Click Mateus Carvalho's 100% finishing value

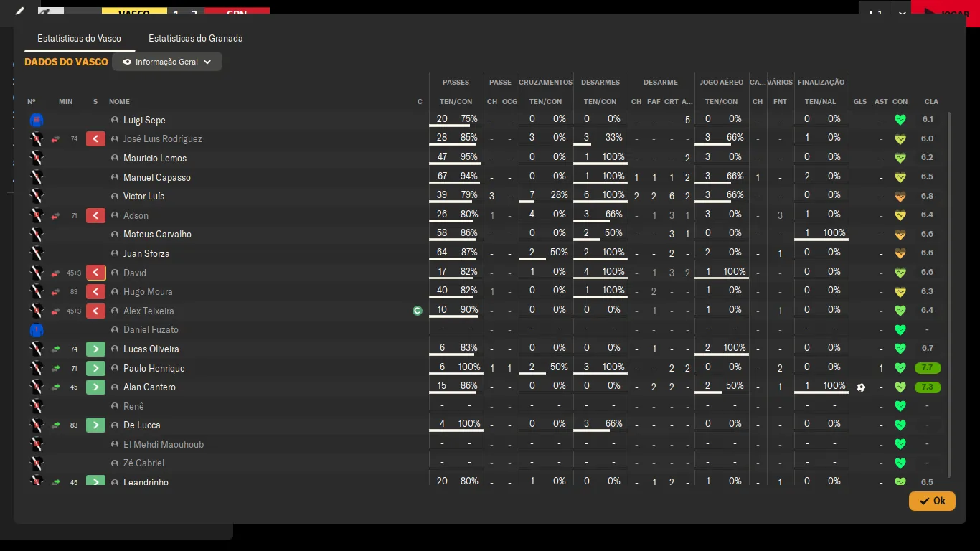pos(834,233)
